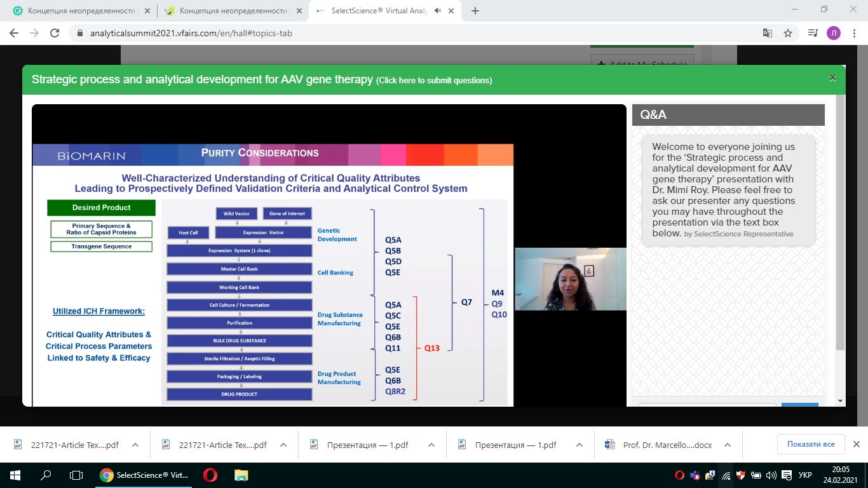The height and width of the screenshot is (488, 868).
Task: Click the 'Click here to submit questions' link
Action: 434,81
